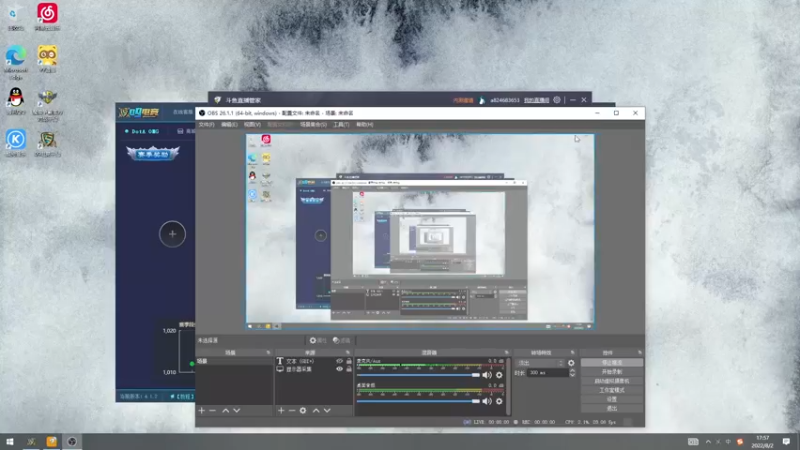Open transition properties gear icon
This screenshot has height=450, width=800.
571,363
